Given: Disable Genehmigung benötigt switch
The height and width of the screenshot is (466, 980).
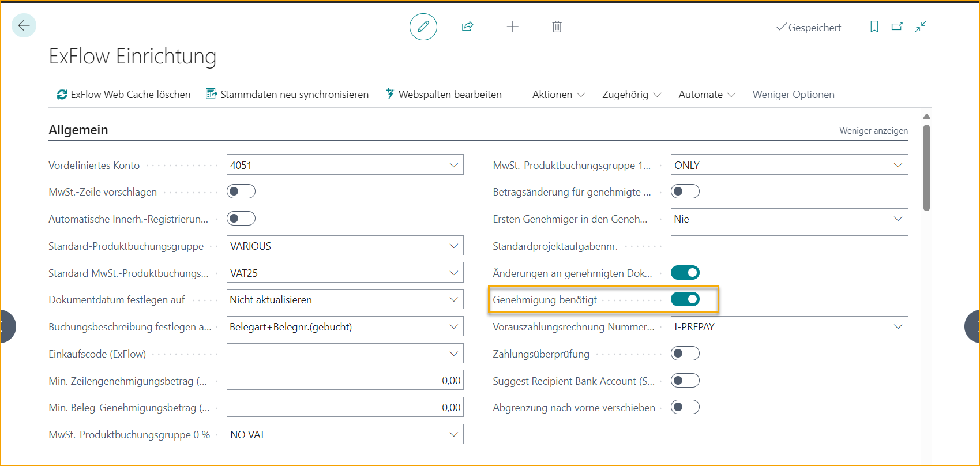Looking at the screenshot, I should 685,299.
